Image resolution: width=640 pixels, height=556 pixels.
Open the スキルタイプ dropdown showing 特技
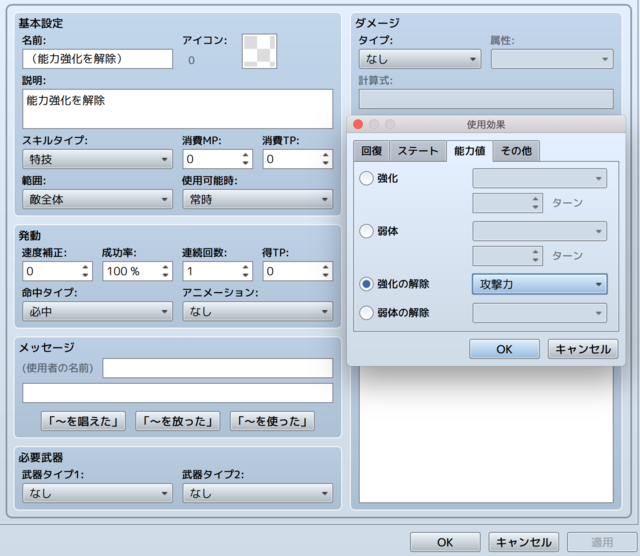click(x=98, y=159)
